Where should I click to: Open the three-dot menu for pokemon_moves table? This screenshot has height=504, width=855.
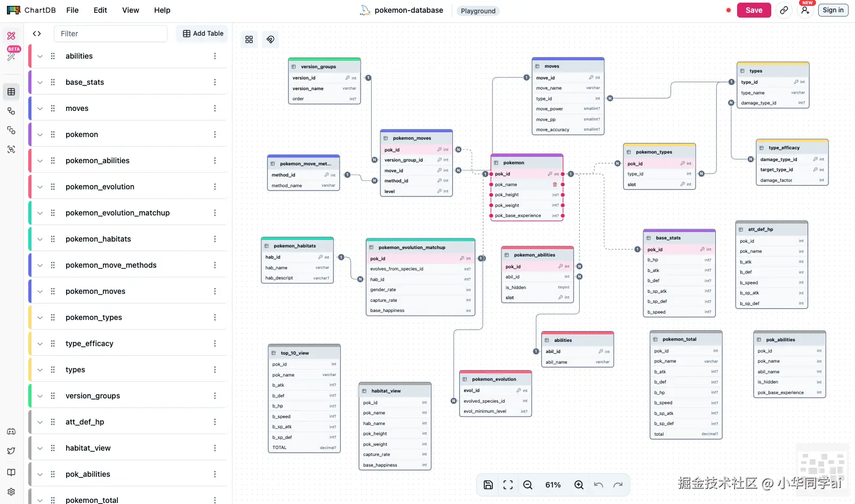click(215, 291)
